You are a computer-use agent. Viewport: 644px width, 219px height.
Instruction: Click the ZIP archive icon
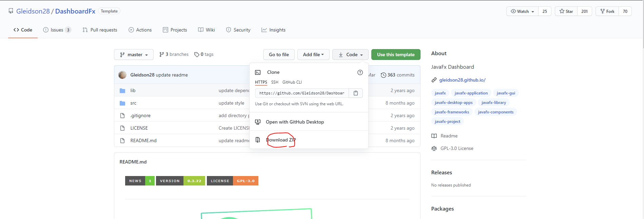point(258,140)
